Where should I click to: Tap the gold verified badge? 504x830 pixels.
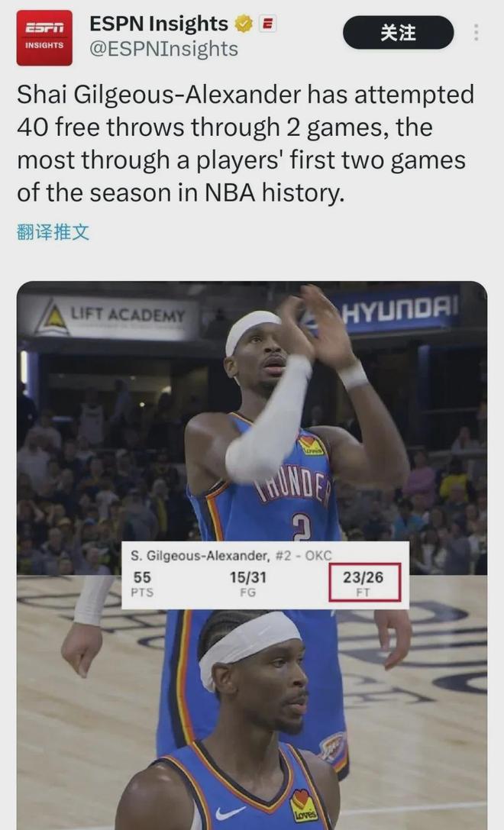243,24
